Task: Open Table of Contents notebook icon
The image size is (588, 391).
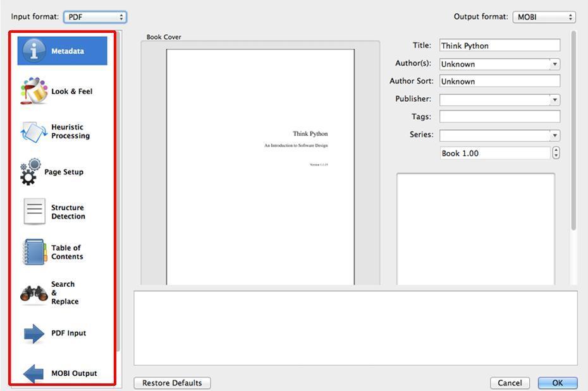Action: point(34,252)
